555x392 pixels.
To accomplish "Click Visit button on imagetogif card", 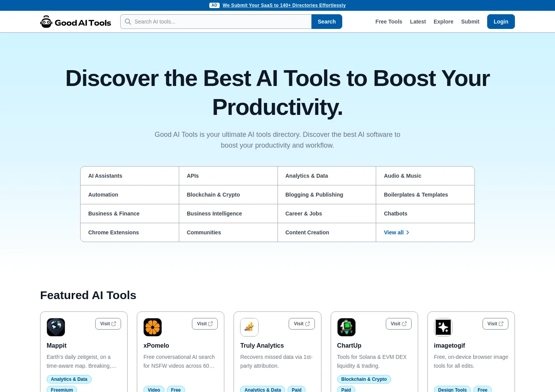I will [x=495, y=324].
